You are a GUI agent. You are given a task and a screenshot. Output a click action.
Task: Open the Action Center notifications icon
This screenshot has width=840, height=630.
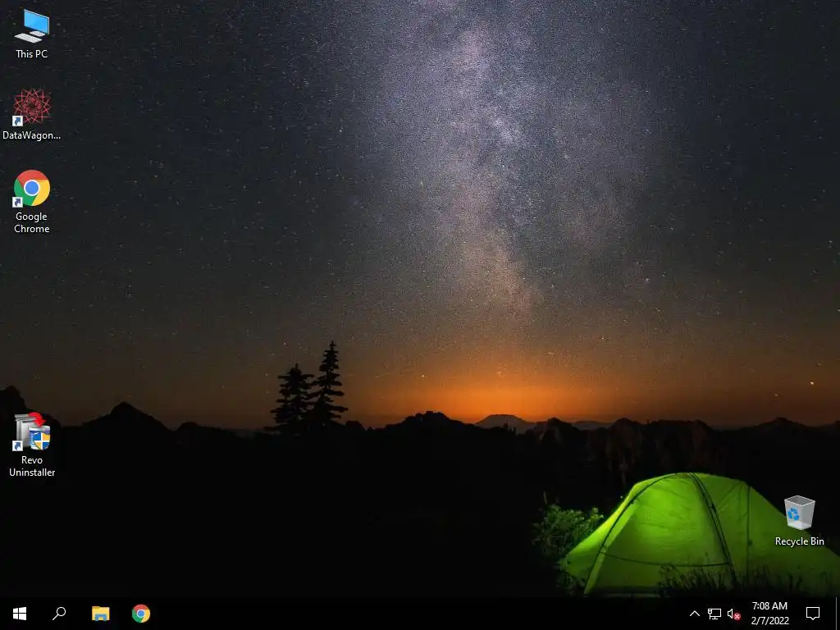pos(813,614)
